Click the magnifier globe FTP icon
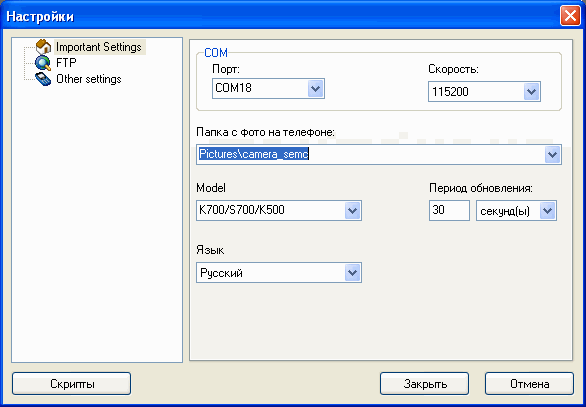586x407 pixels. click(43, 63)
